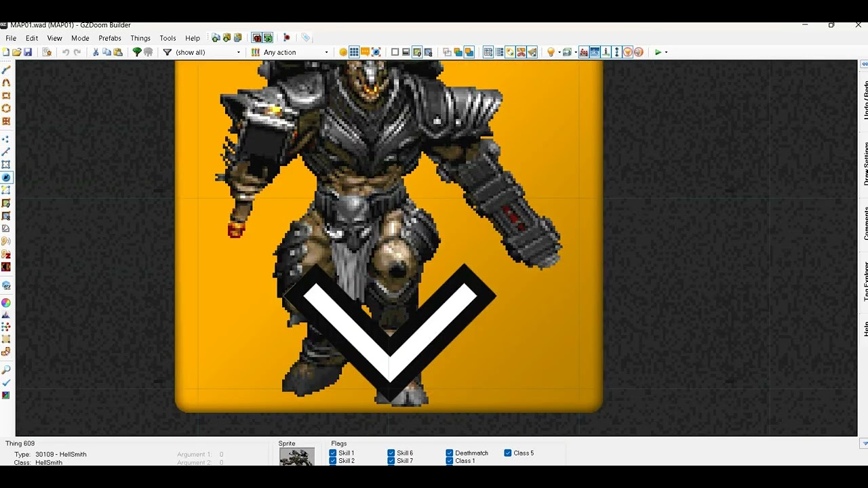
Task: Copy the selection to the clipboard
Action: [106, 52]
